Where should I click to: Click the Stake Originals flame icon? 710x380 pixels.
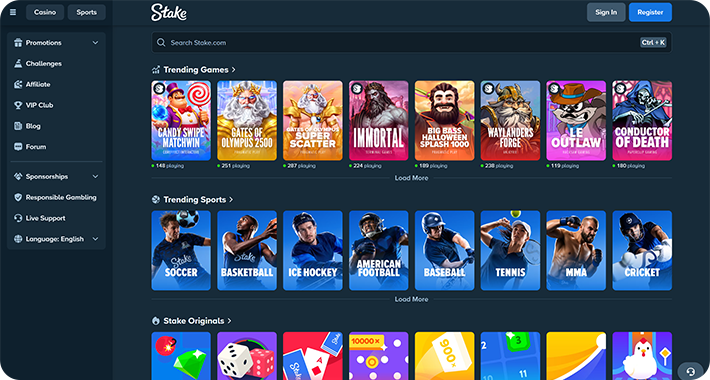pos(156,321)
